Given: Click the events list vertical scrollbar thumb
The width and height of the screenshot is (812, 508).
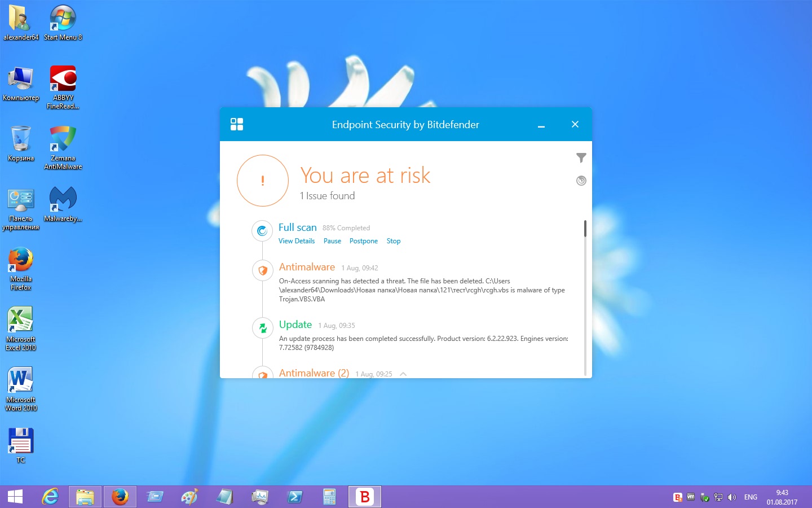Looking at the screenshot, I should point(585,229).
